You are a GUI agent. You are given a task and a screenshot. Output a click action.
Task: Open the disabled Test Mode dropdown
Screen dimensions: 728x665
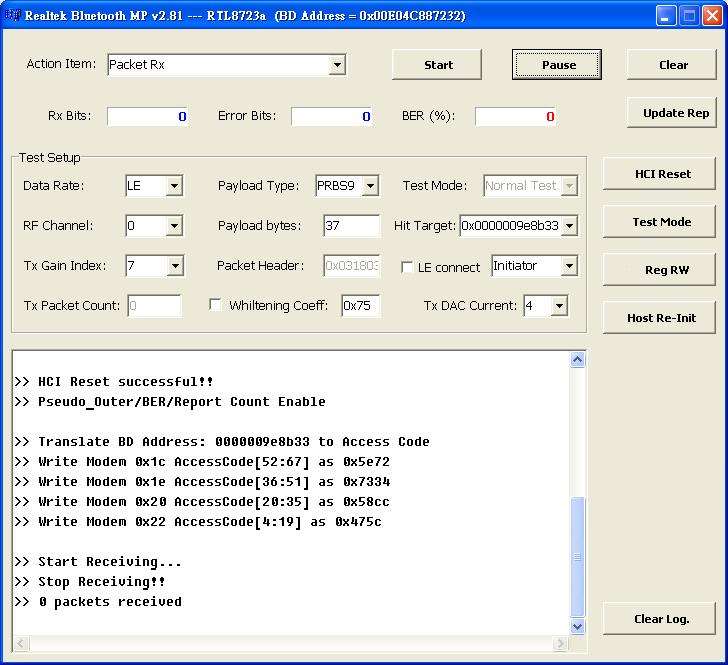point(569,186)
